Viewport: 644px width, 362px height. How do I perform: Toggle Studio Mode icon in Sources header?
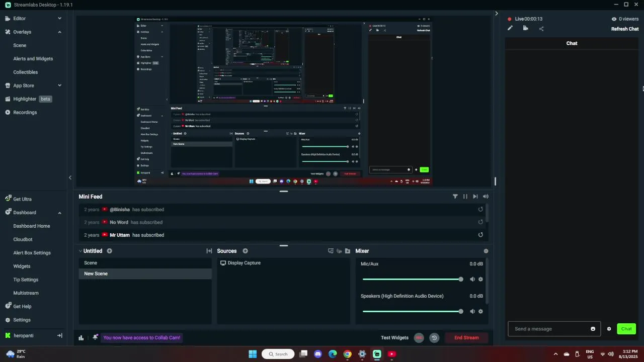click(331, 251)
